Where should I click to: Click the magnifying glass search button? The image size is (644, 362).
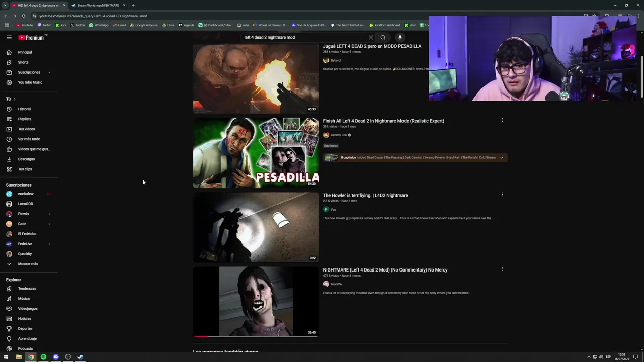coord(383,37)
